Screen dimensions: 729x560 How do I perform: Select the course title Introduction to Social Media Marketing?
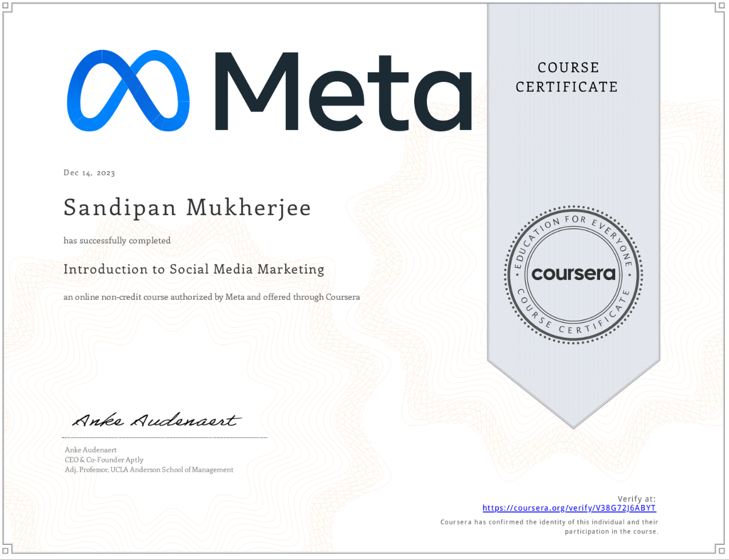[x=194, y=270]
